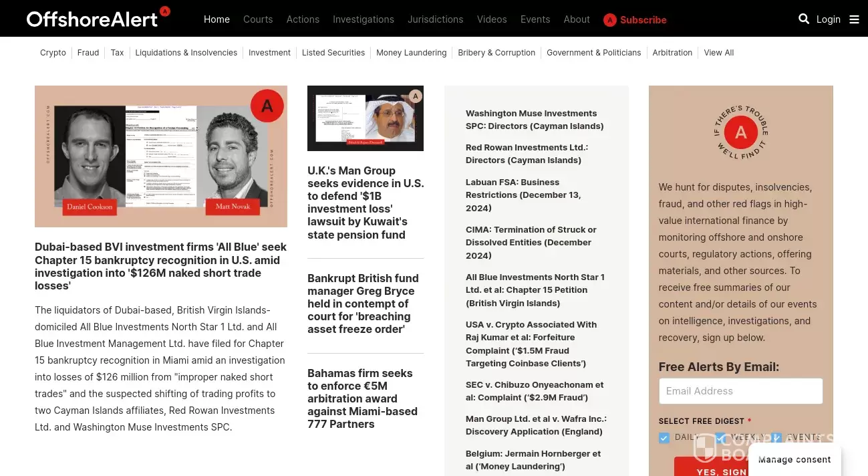Select the Arbitration category
Viewport: 868px width, 476px height.
tap(672, 53)
